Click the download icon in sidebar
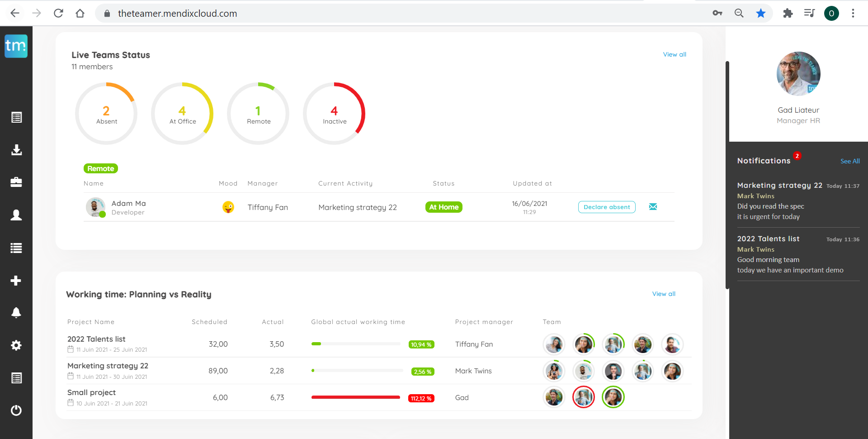This screenshot has width=868, height=439. 16,150
